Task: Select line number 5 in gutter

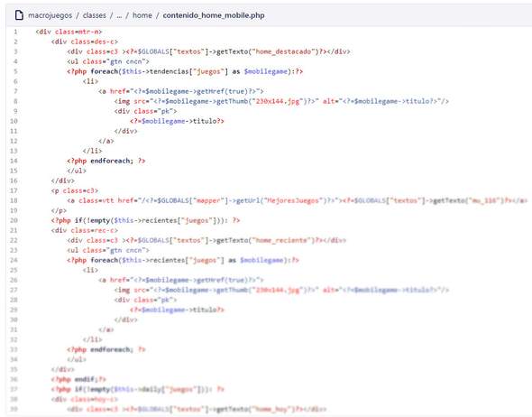Action: (15, 71)
